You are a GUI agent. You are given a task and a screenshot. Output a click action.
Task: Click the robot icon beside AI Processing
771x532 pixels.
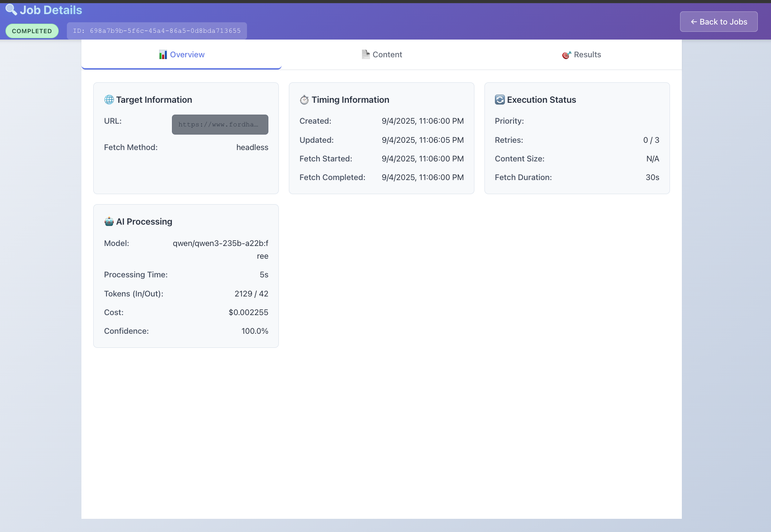(109, 221)
